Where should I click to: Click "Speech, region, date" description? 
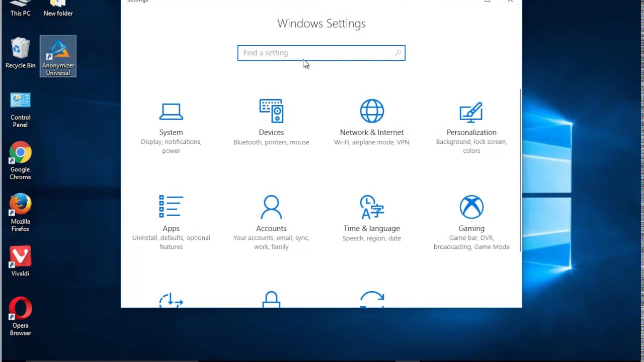[372, 238]
